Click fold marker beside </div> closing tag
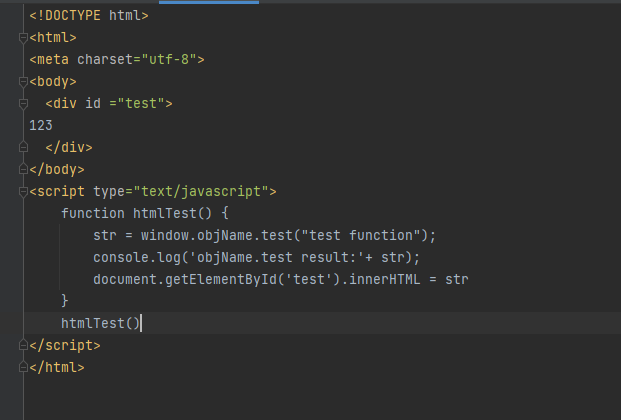 pyautogui.click(x=23, y=147)
